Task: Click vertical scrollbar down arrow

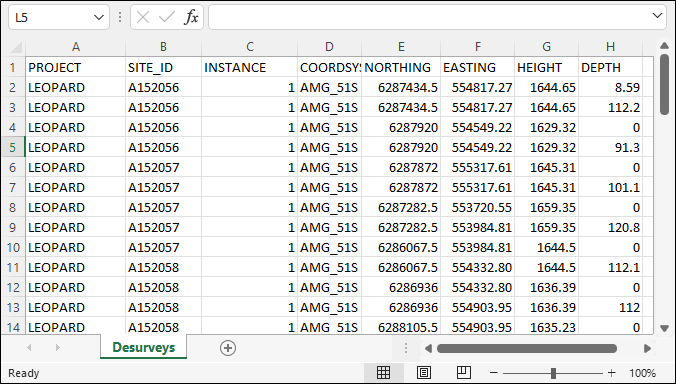Action: pyautogui.click(x=664, y=328)
